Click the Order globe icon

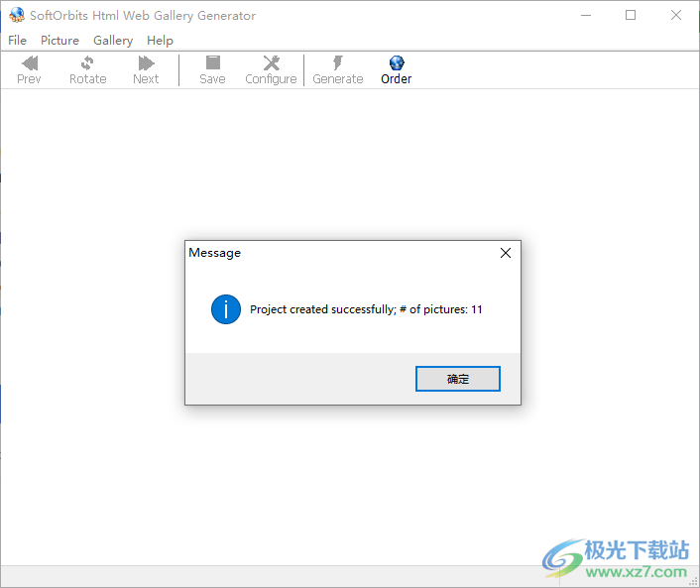(397, 62)
